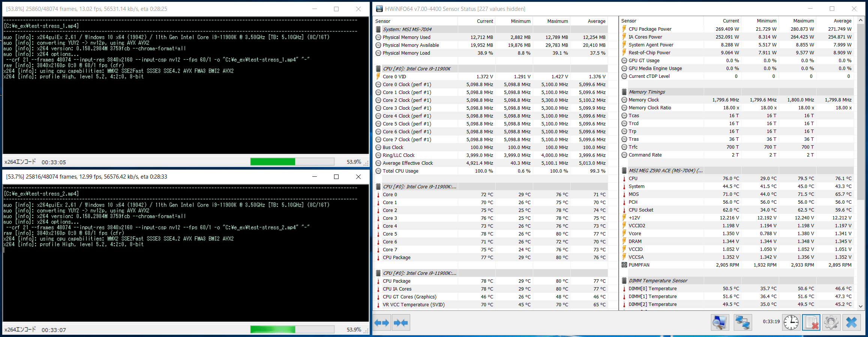Click the 0:33:19 elapsed time display

[771, 321]
